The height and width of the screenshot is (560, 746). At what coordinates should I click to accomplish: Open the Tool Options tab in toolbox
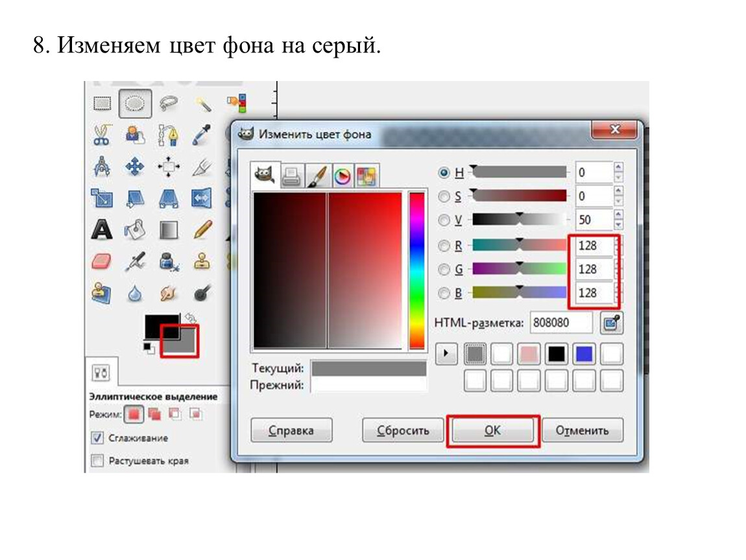(101, 373)
